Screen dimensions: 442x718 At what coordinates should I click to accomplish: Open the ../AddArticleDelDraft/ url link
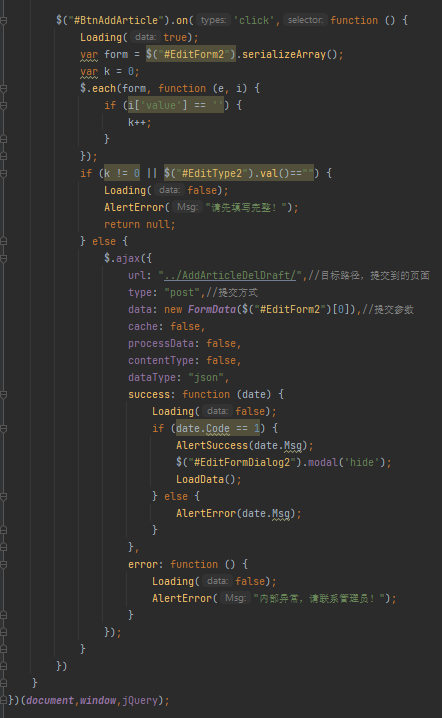[230, 275]
